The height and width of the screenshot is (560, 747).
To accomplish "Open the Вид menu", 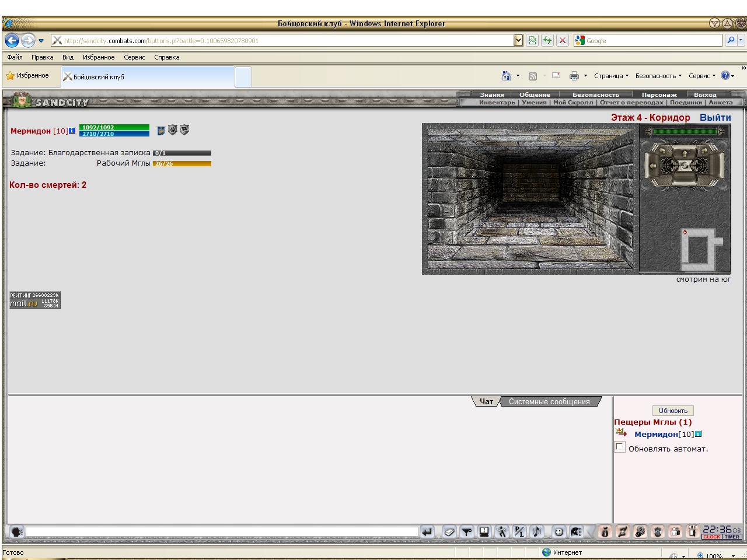I will (68, 57).
